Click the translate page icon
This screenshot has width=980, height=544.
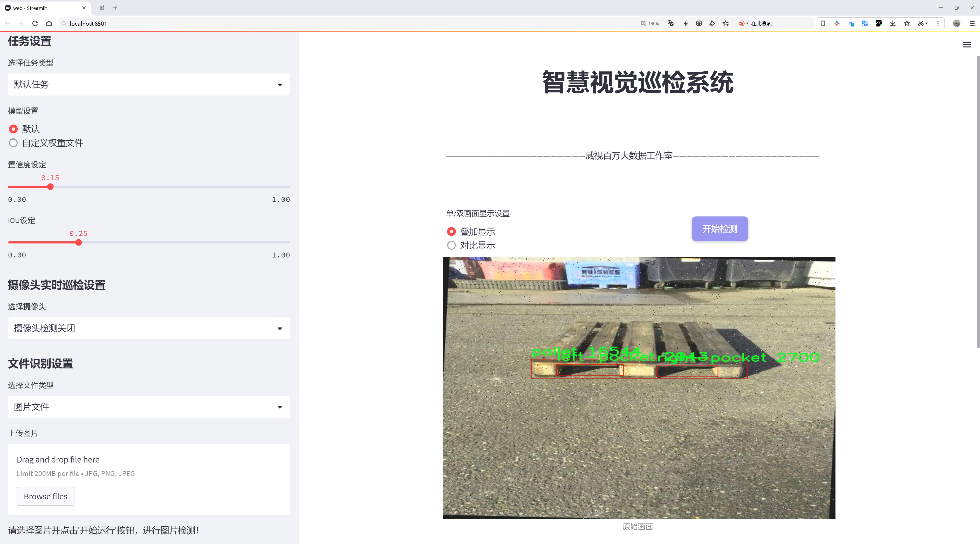[x=671, y=24]
